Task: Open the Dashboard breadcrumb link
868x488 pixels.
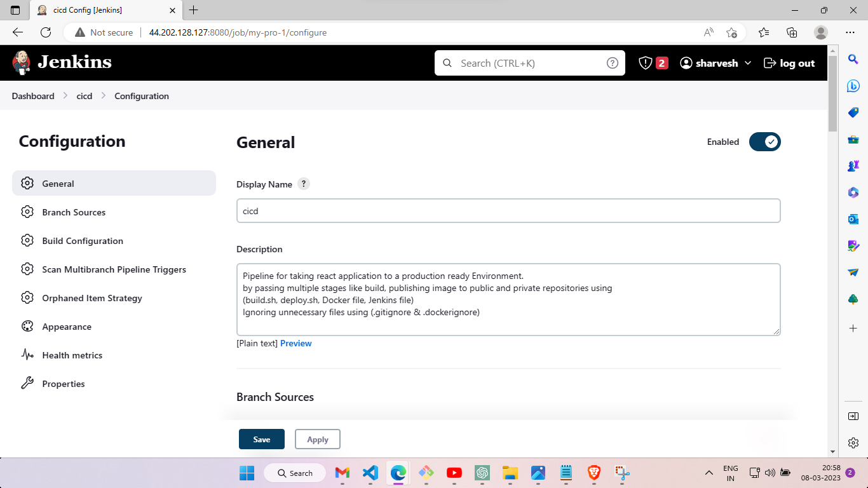Action: click(x=32, y=96)
